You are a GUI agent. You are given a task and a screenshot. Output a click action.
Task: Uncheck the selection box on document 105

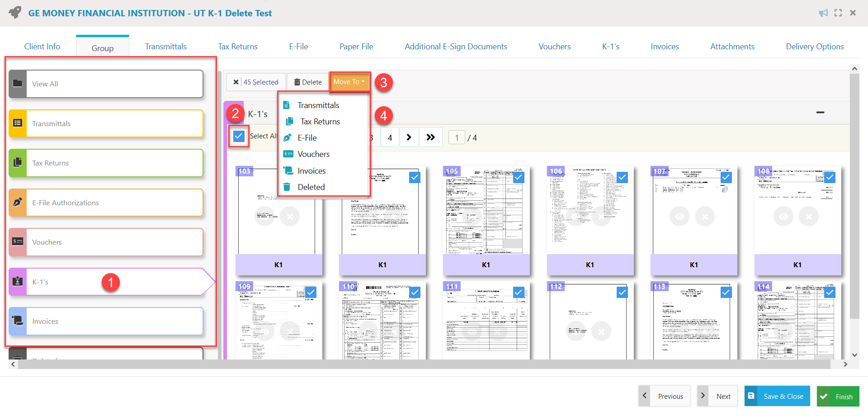point(519,177)
